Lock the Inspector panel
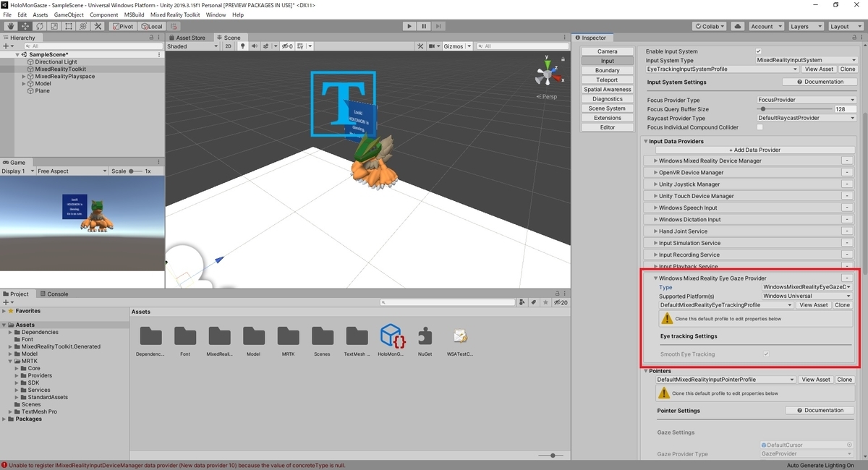This screenshot has width=868, height=470. pyautogui.click(x=853, y=38)
